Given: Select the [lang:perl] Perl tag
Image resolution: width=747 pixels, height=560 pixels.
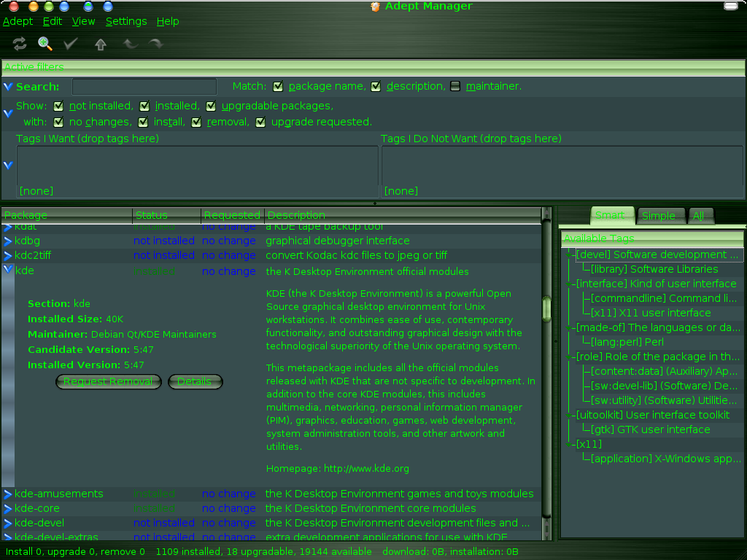Looking at the screenshot, I should click(627, 343).
